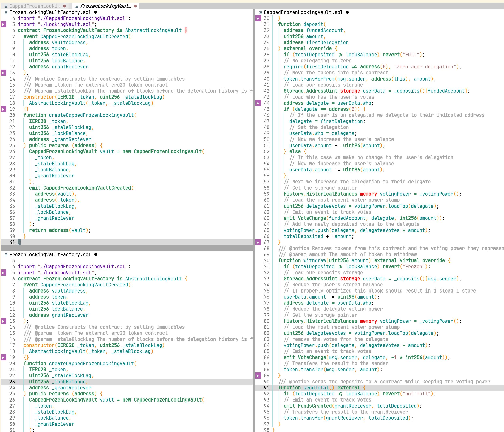Click 'delegate = firstDelegation;' on line 47
The image size is (504, 432).
pos(327,121)
